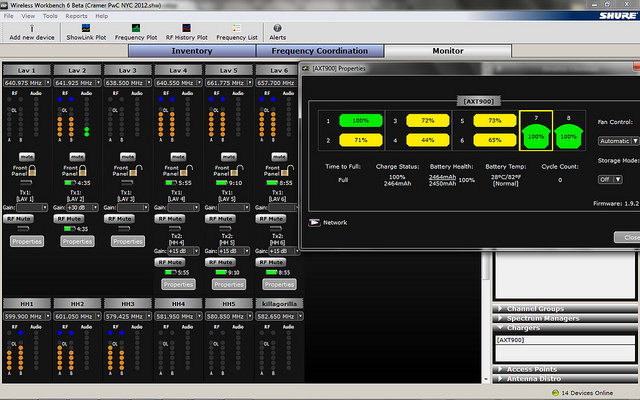
Task: Open the Lav 2 frequency dropdown 641.925 MHz
Action: pos(78,82)
